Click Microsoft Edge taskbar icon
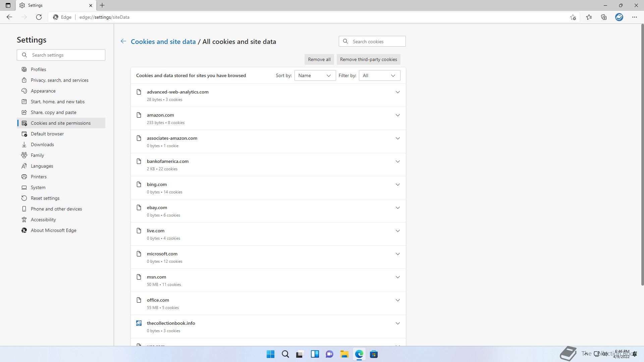644x362 pixels. (x=359, y=354)
